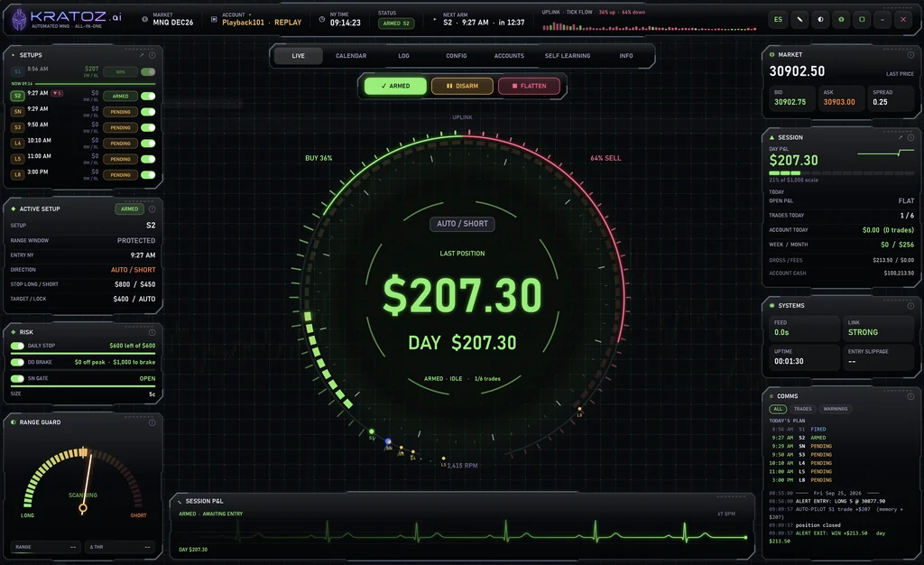
Task: Open the info icon on Active Setup panel
Action: tap(152, 209)
